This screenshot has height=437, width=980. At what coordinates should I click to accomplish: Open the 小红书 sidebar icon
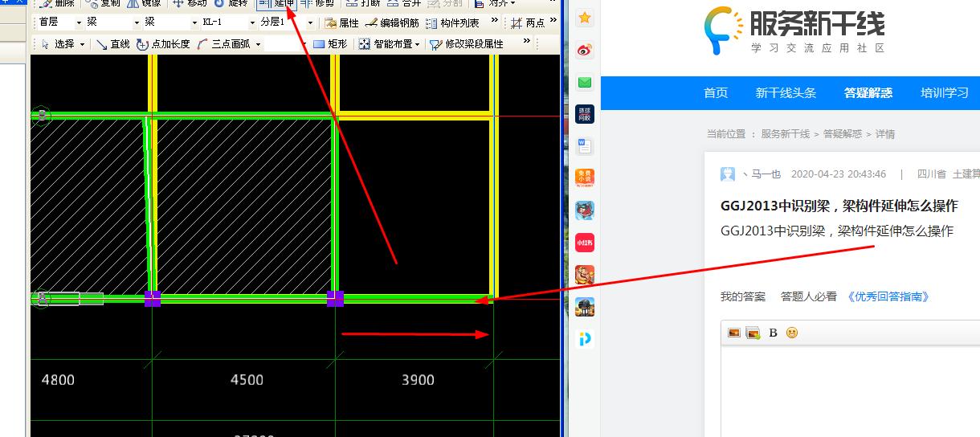click(585, 243)
